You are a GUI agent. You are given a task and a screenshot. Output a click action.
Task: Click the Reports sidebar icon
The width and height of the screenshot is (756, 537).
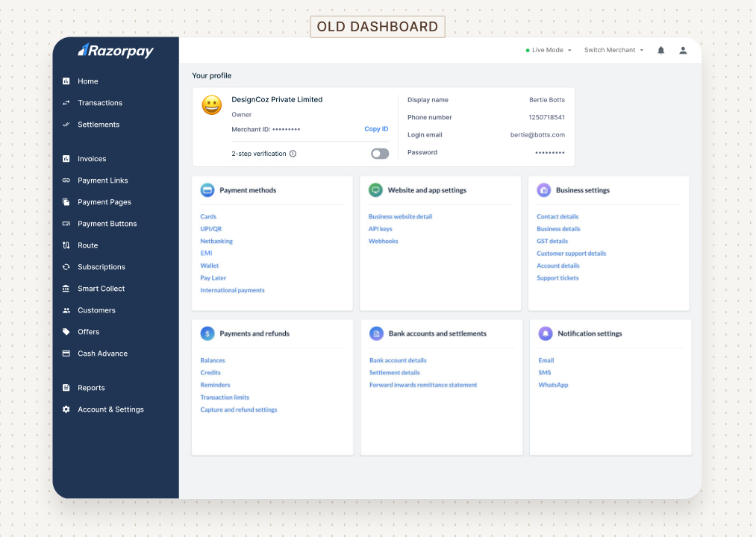[x=66, y=388]
